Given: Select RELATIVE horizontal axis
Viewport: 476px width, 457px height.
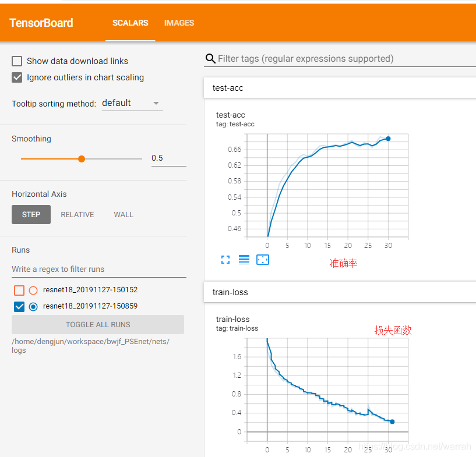Looking at the screenshot, I should (77, 214).
